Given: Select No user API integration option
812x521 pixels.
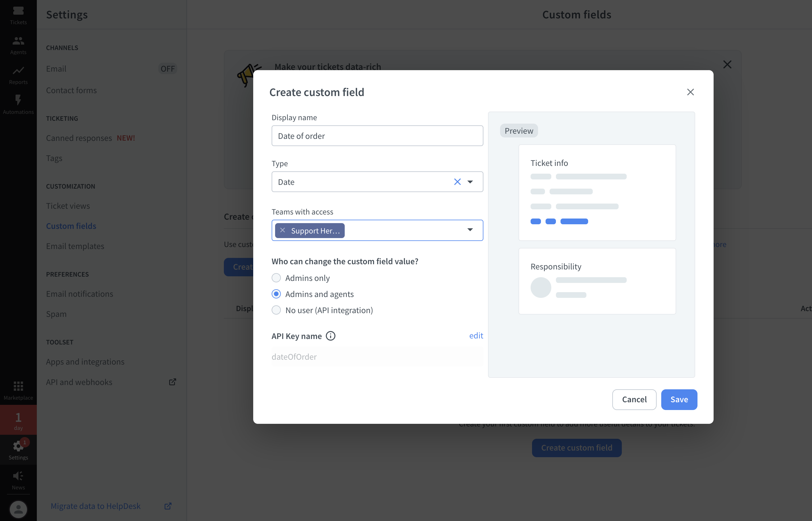Looking at the screenshot, I should [x=275, y=310].
